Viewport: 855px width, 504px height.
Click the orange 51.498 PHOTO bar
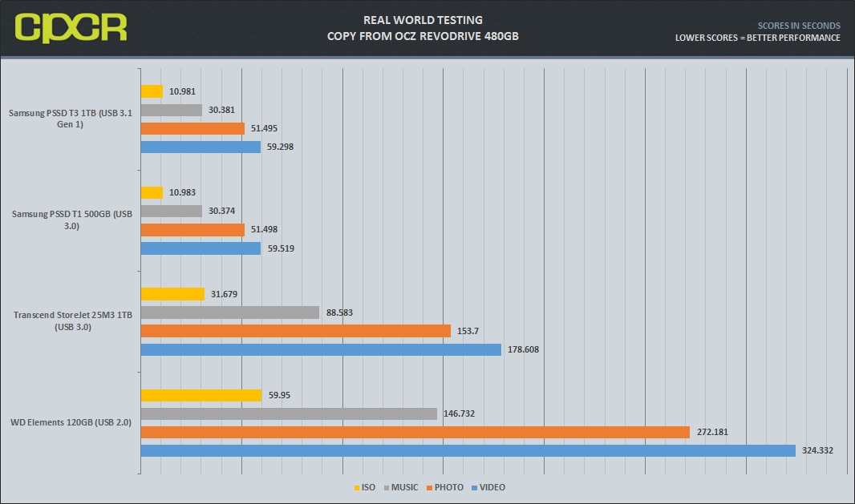193,230
